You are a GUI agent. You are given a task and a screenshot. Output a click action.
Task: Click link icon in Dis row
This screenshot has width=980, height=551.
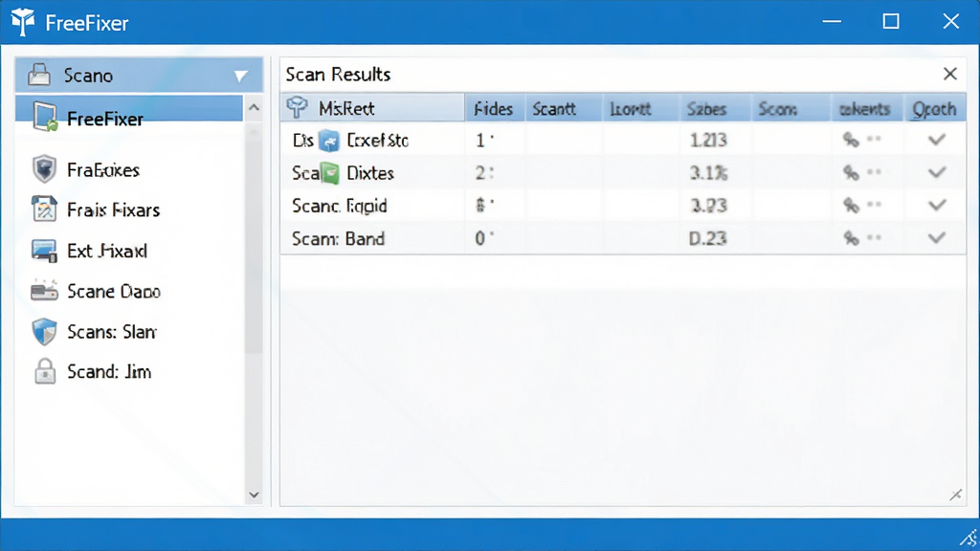(851, 140)
